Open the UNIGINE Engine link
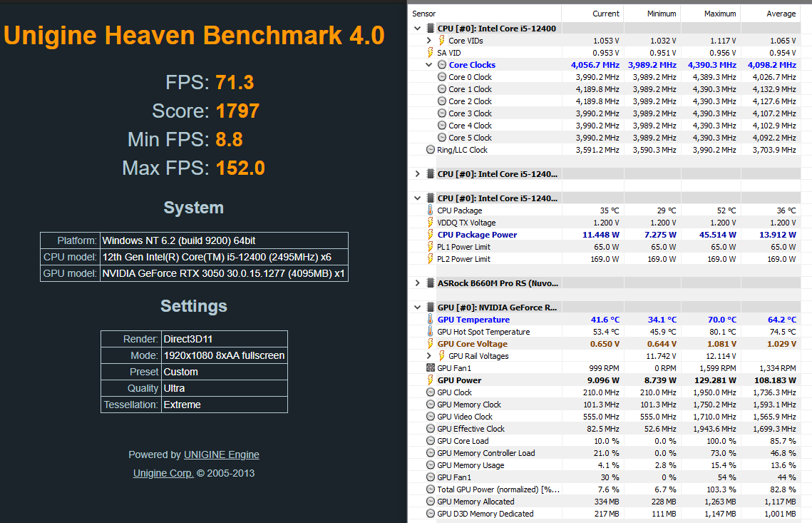This screenshot has height=523, width=812. click(222, 455)
